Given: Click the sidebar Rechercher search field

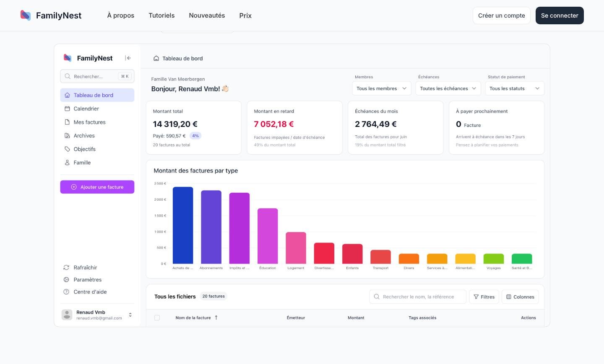Looking at the screenshot, I should (x=97, y=76).
